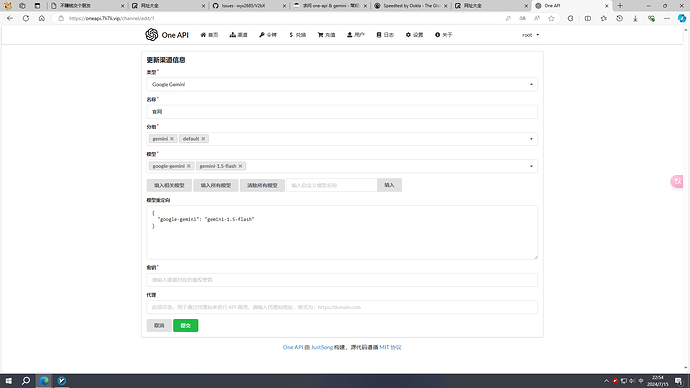Click the blue app icon next to Edge in taskbar

[62, 381]
